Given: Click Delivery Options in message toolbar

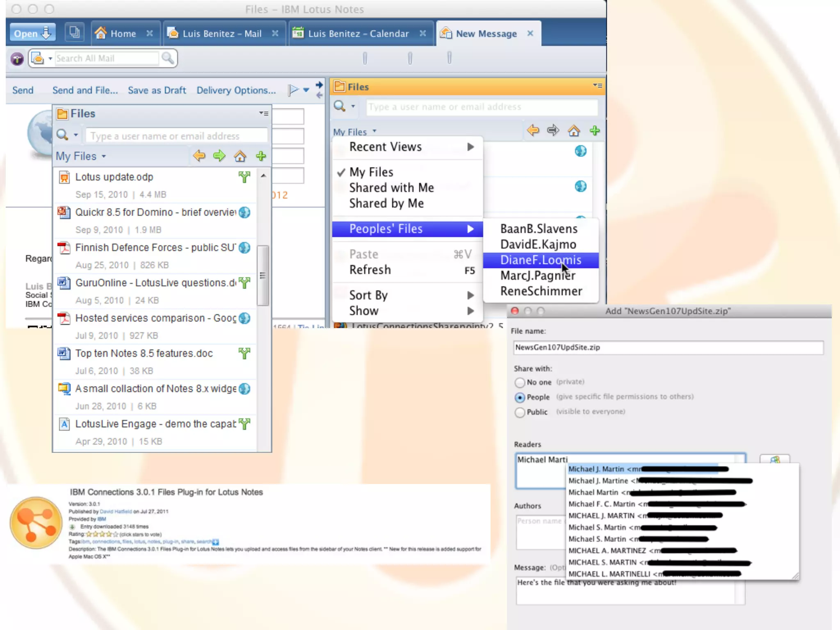Looking at the screenshot, I should pos(236,90).
